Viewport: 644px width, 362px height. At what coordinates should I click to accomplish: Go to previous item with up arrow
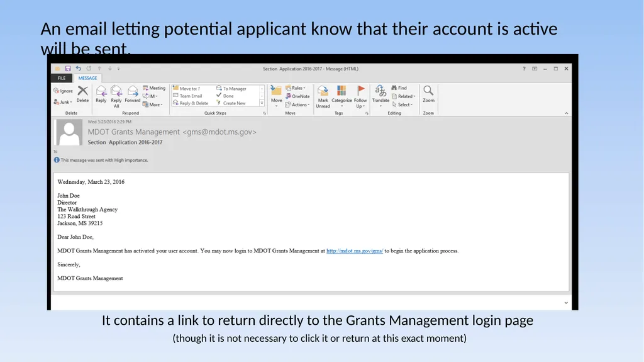pos(99,69)
